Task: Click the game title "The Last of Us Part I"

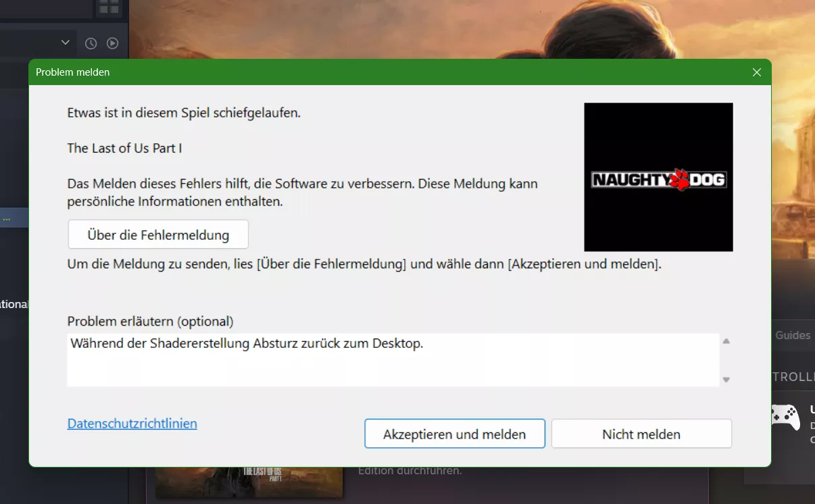Action: click(125, 148)
